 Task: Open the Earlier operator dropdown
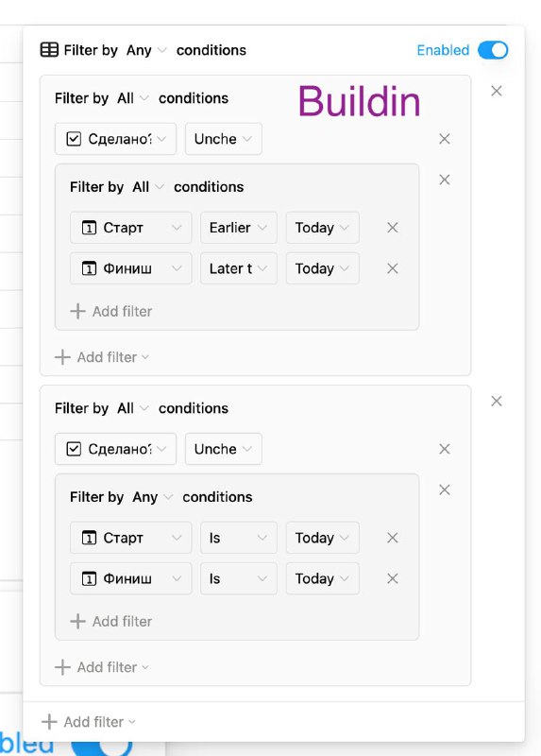239,228
